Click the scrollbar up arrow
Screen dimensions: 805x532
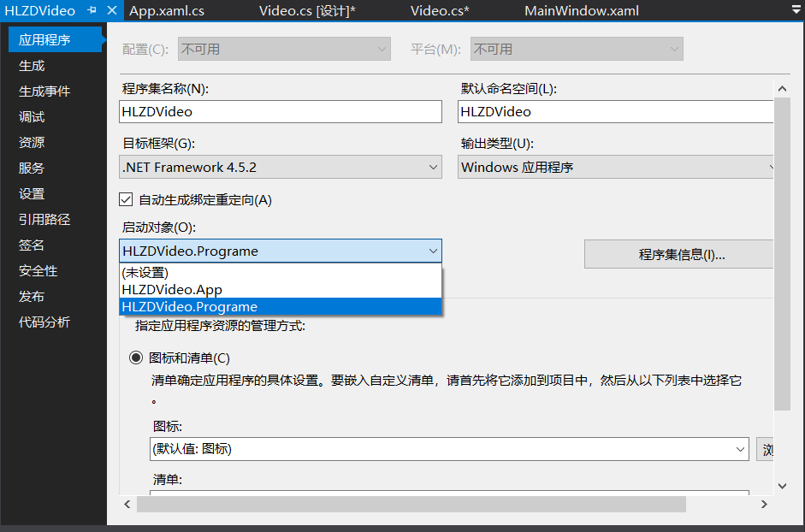tap(781, 87)
